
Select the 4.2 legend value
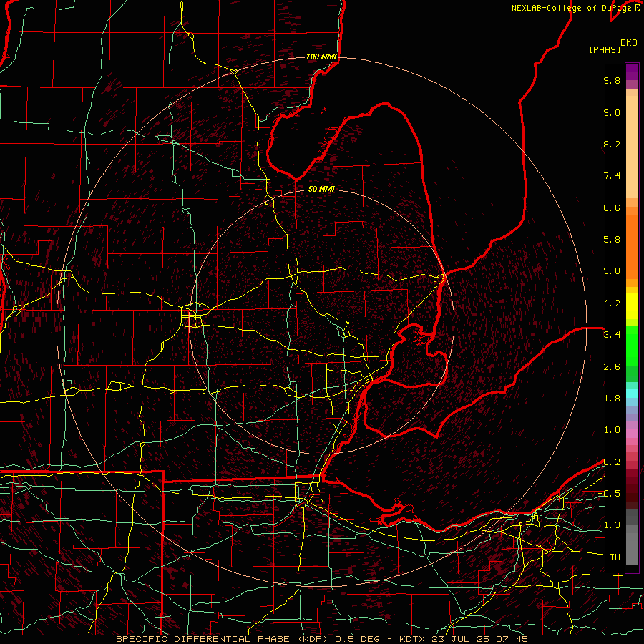612,303
